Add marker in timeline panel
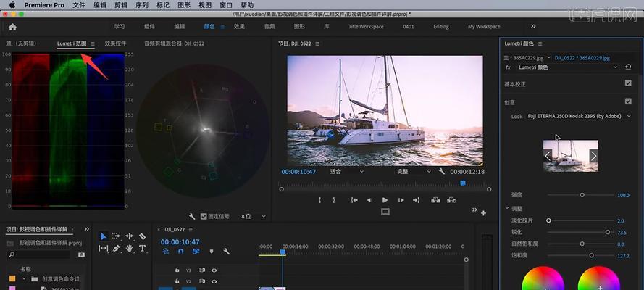This screenshot has height=290, width=644. point(212,252)
